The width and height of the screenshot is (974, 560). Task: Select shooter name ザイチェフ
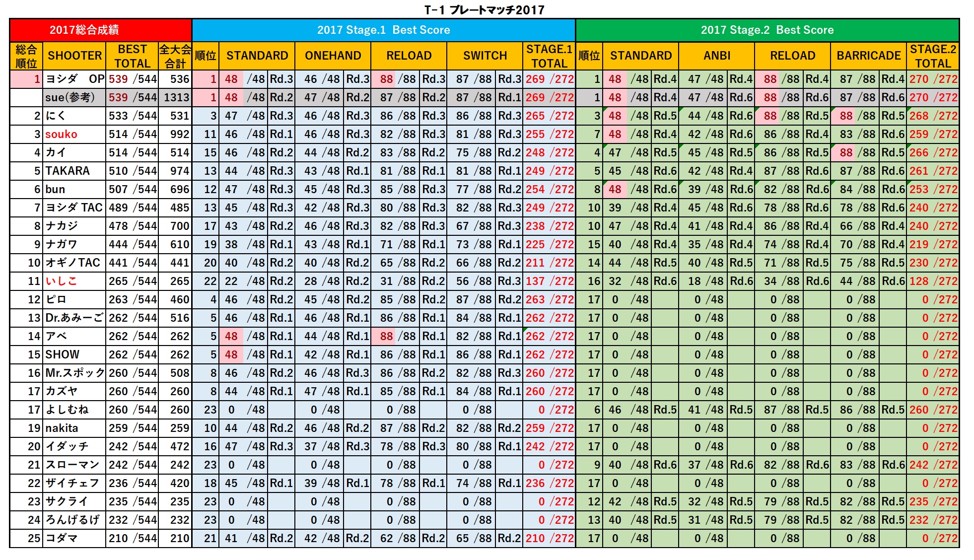(x=72, y=483)
